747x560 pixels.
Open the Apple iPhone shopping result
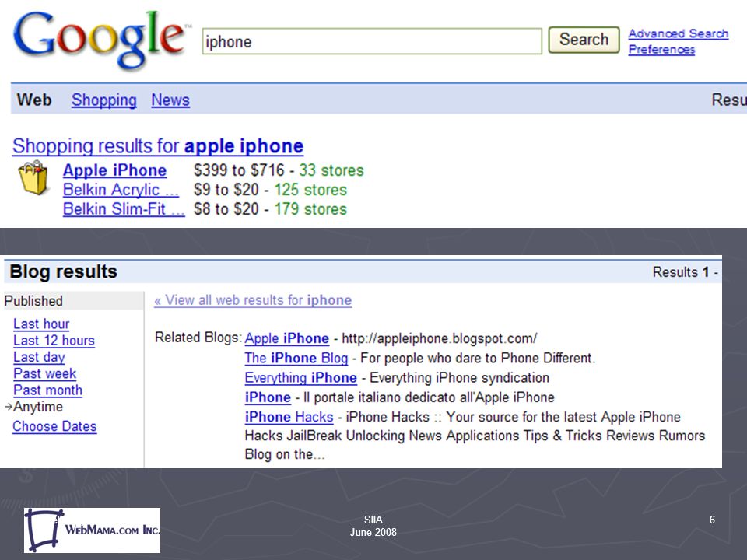pos(115,170)
